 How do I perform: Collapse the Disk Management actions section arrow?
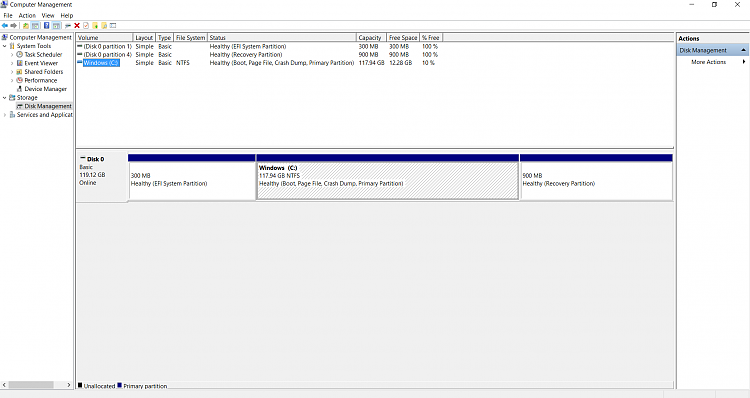coord(743,50)
